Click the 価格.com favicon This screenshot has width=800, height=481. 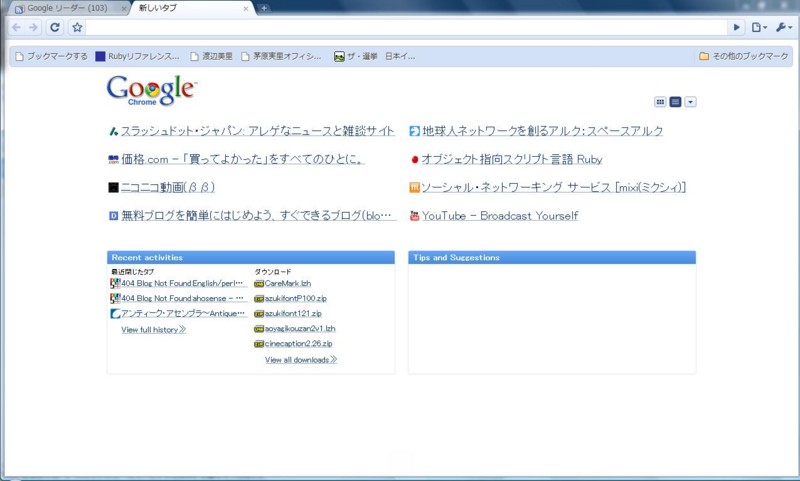coord(113,160)
